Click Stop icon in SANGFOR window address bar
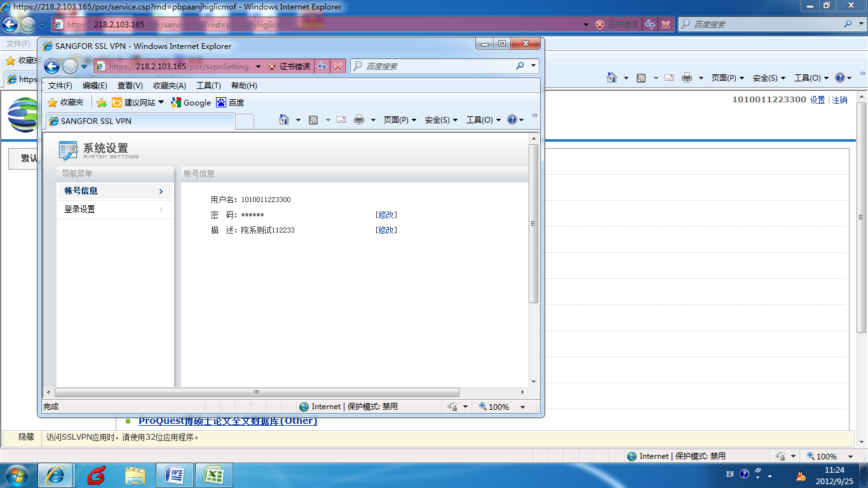The height and width of the screenshot is (488, 868). (x=339, y=66)
